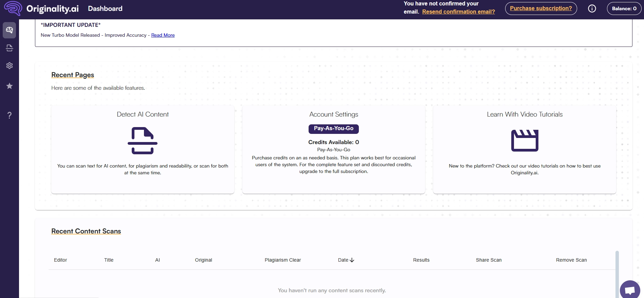Open the question mark help icon

point(10,115)
